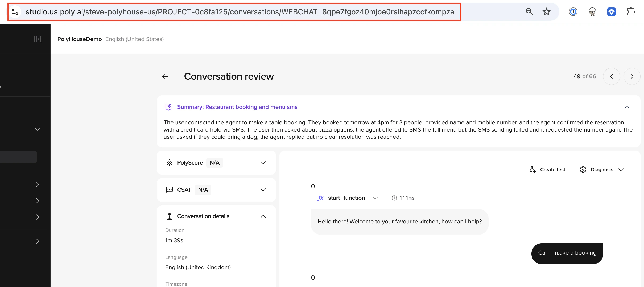Click the PolyScore N/A badge
The height and width of the screenshot is (287, 644).
click(x=214, y=163)
